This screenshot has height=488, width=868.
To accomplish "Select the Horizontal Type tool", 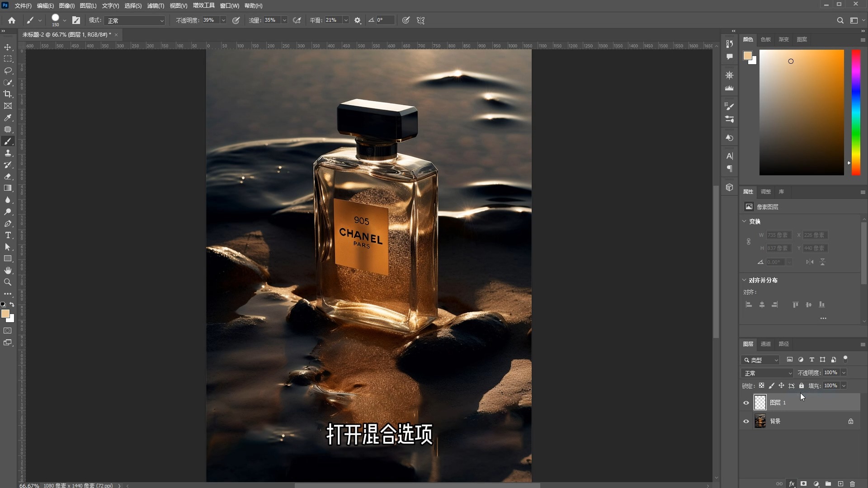I will 8,235.
